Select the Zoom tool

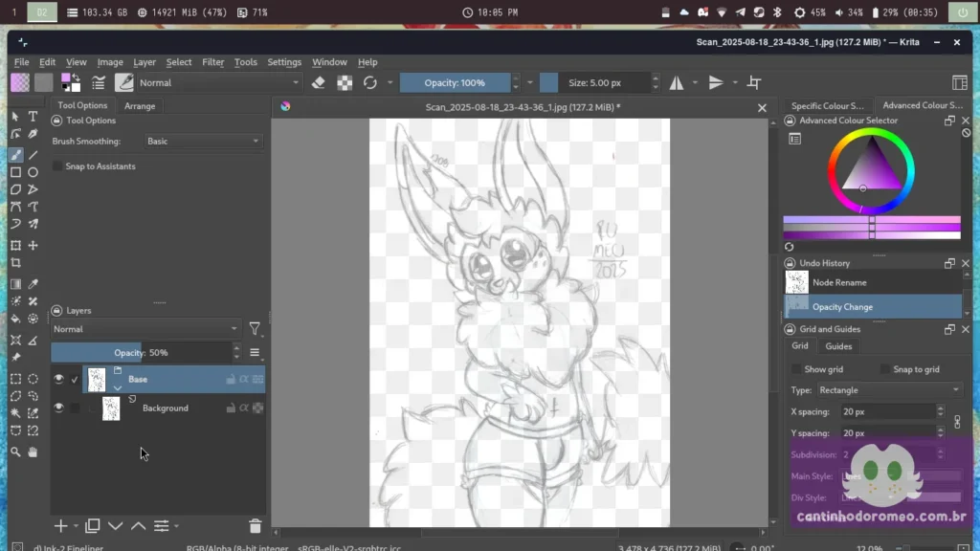[15, 452]
